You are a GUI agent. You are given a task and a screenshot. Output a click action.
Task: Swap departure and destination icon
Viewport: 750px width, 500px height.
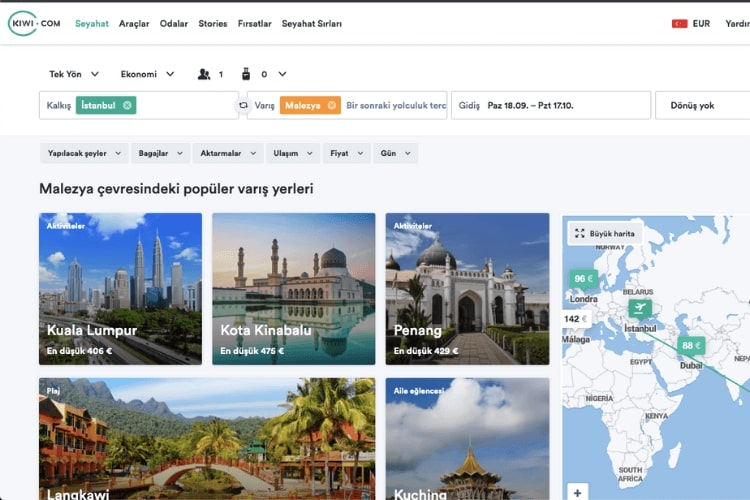[243, 105]
